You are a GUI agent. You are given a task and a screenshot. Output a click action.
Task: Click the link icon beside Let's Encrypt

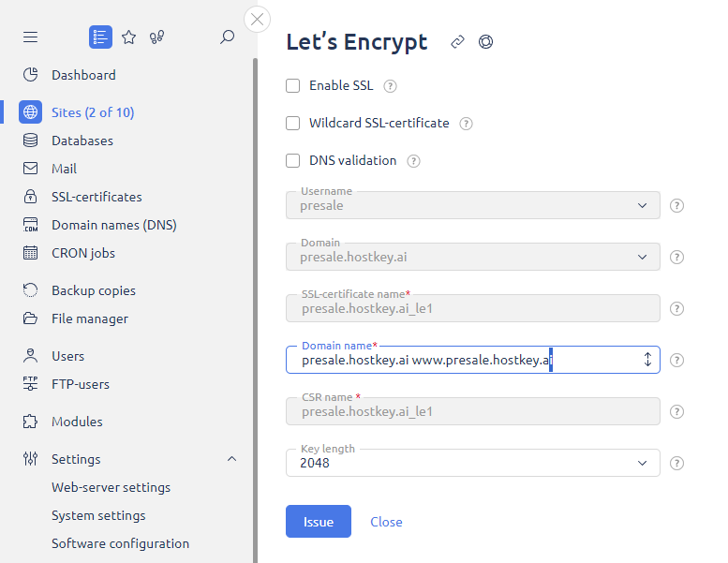point(457,42)
